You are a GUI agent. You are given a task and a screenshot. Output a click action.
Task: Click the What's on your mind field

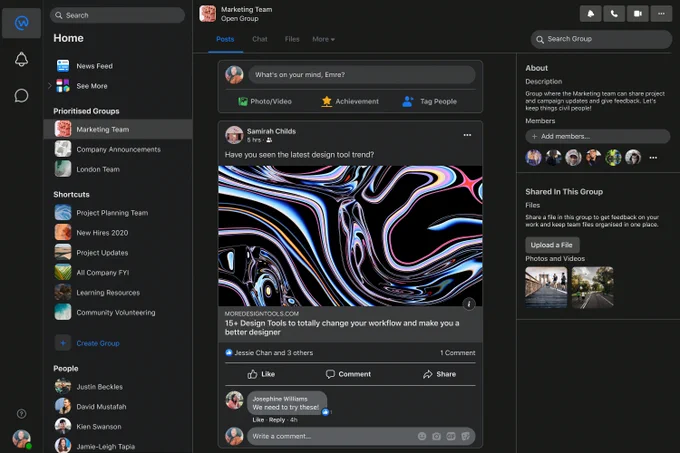coord(362,75)
